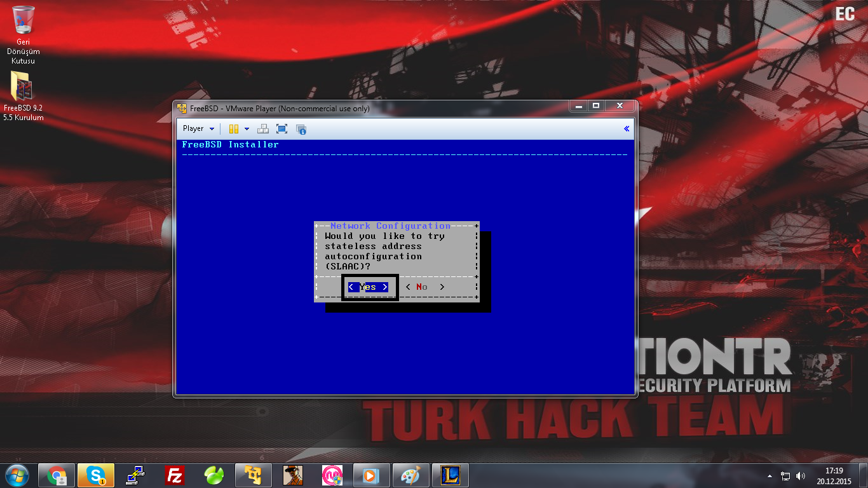868x488 pixels.
Task: Click the network status tray icon
Action: (786, 475)
